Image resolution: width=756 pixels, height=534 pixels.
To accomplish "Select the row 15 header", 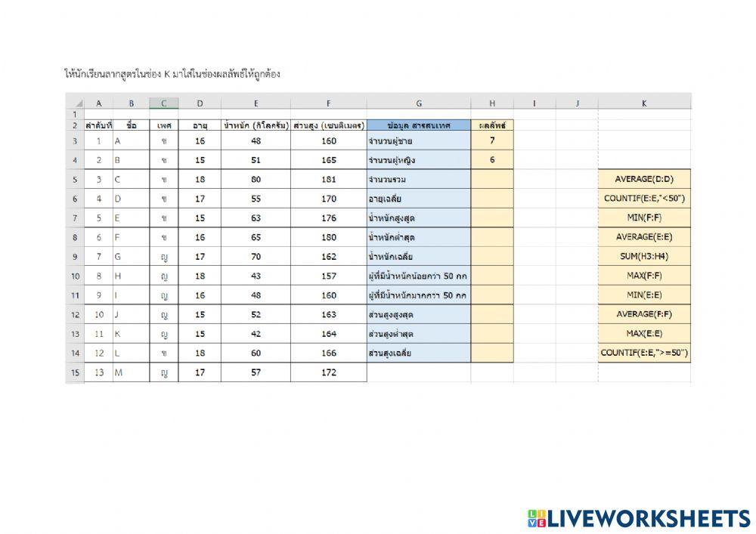I will click(74, 372).
